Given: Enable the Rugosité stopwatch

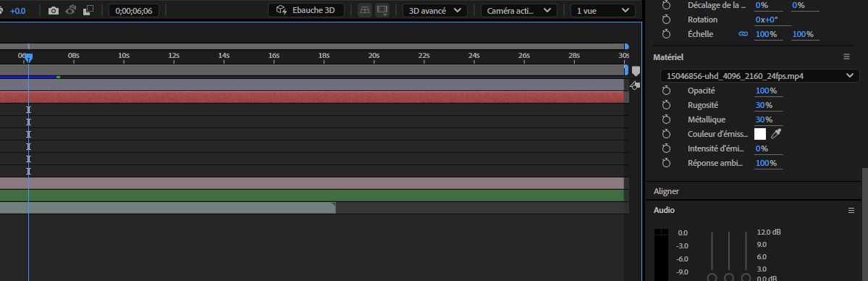Looking at the screenshot, I should click(x=667, y=105).
